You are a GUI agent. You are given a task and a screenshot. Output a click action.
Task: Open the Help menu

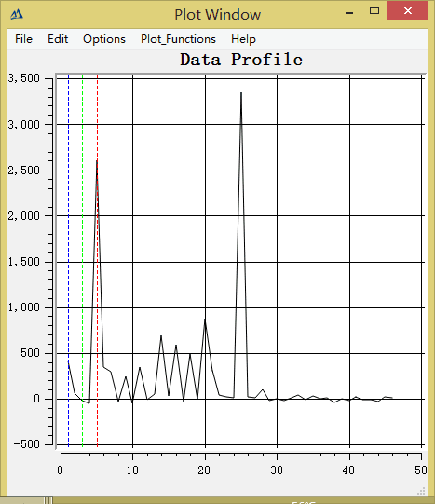click(243, 39)
